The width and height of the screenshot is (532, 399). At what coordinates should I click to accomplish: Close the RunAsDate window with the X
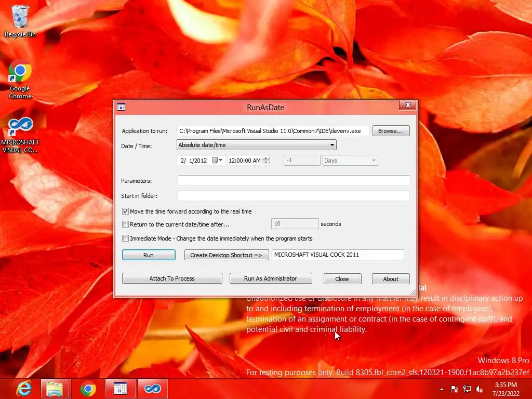tap(408, 105)
